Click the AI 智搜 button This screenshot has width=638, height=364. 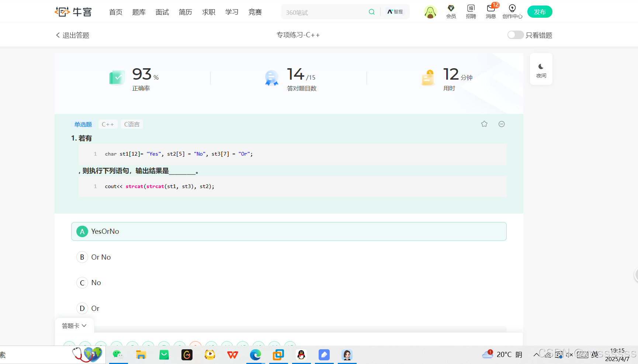coord(395,12)
